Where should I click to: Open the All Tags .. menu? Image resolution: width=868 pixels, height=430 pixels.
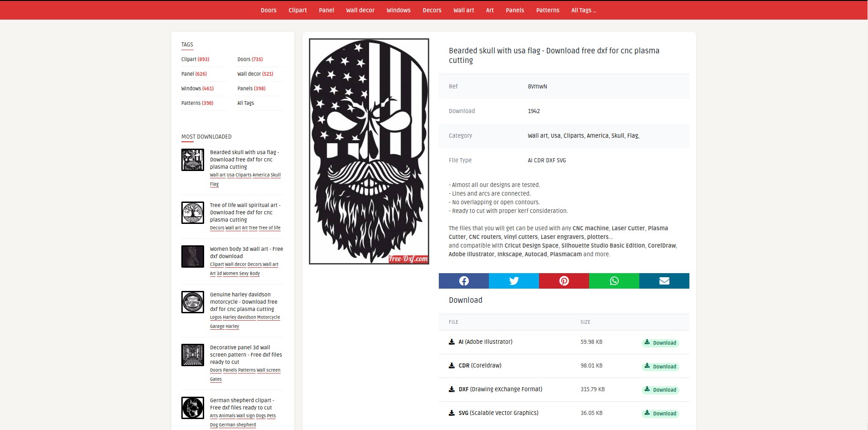583,10
